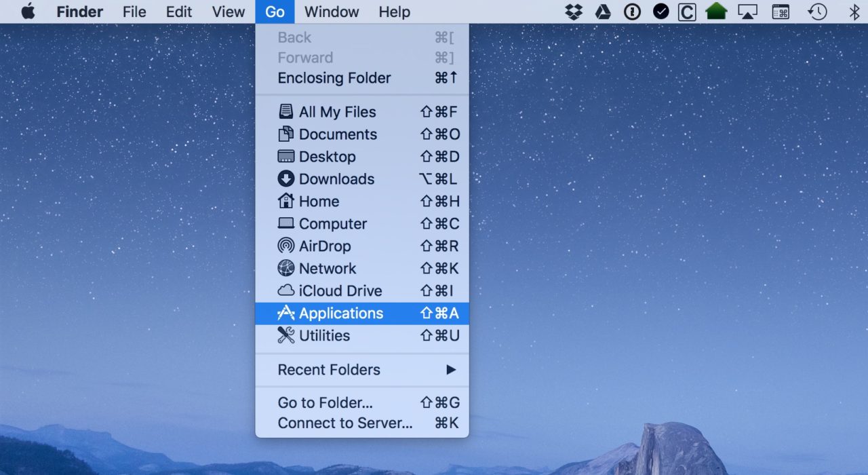
Task: Click the Home house icon
Action: click(286, 202)
